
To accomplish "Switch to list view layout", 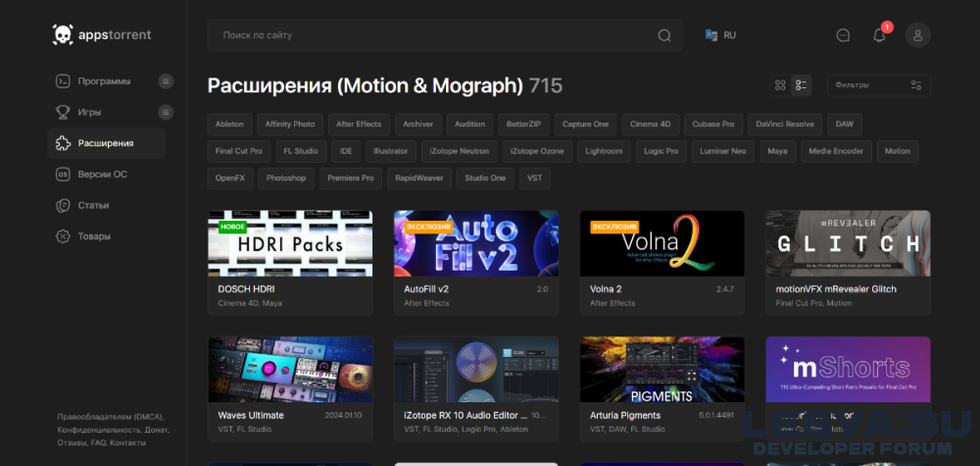I will pyautogui.click(x=801, y=85).
